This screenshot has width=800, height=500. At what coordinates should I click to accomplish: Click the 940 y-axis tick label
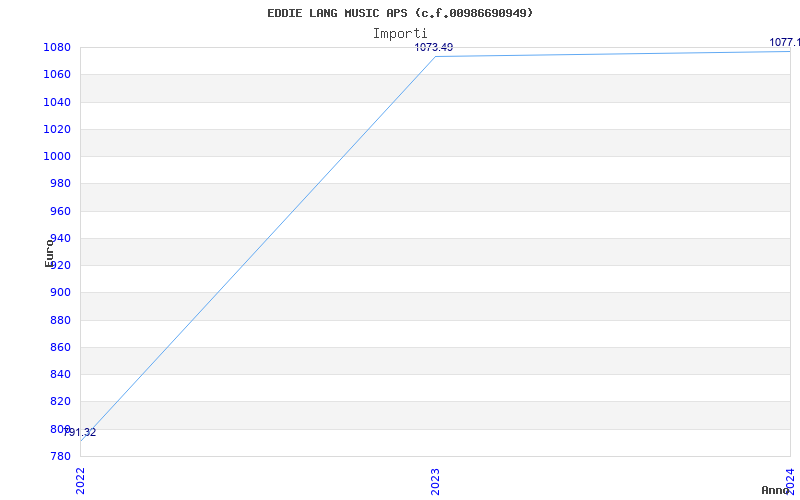tap(60, 238)
